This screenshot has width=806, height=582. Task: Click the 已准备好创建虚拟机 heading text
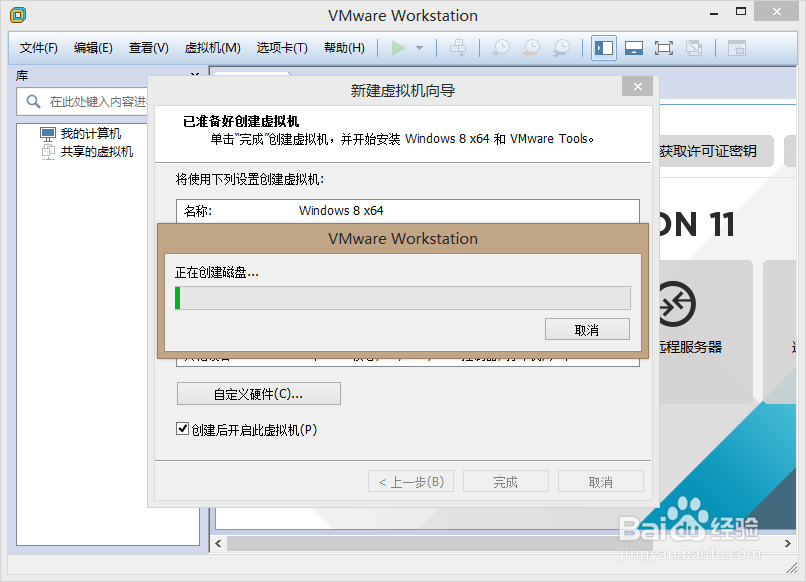[x=241, y=121]
